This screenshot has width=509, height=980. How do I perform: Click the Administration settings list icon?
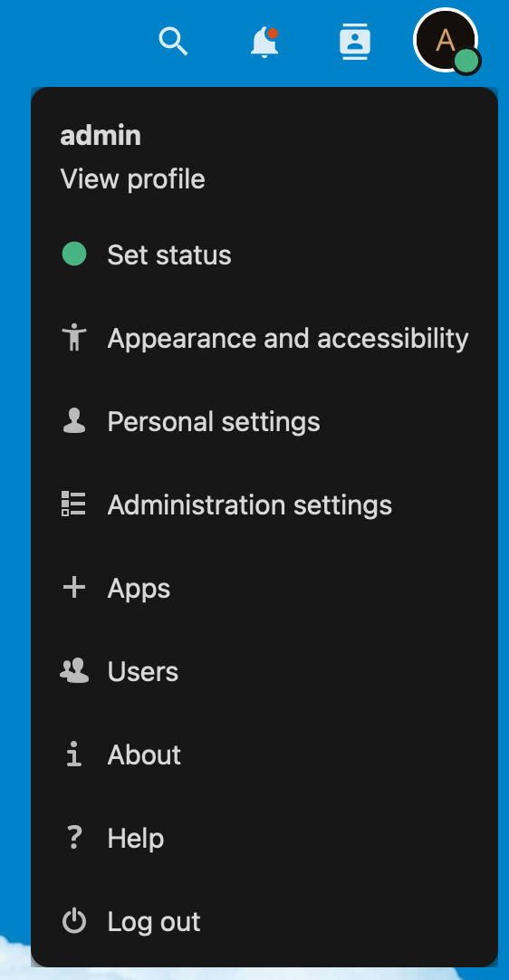(73, 504)
